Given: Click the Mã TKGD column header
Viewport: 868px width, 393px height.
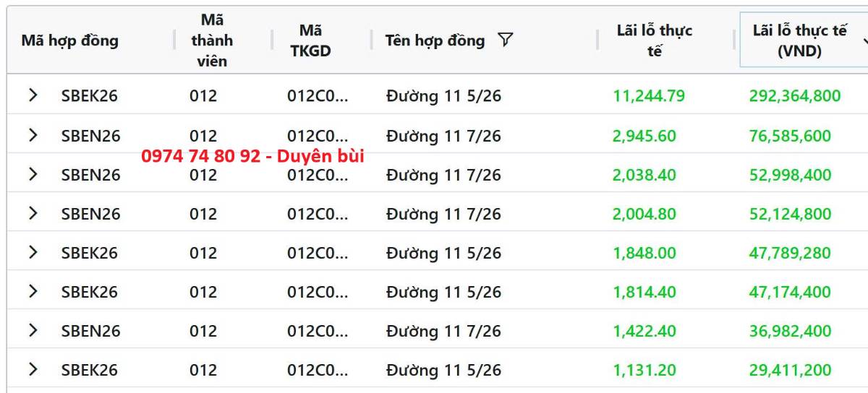Looking at the screenshot, I should tap(310, 40).
